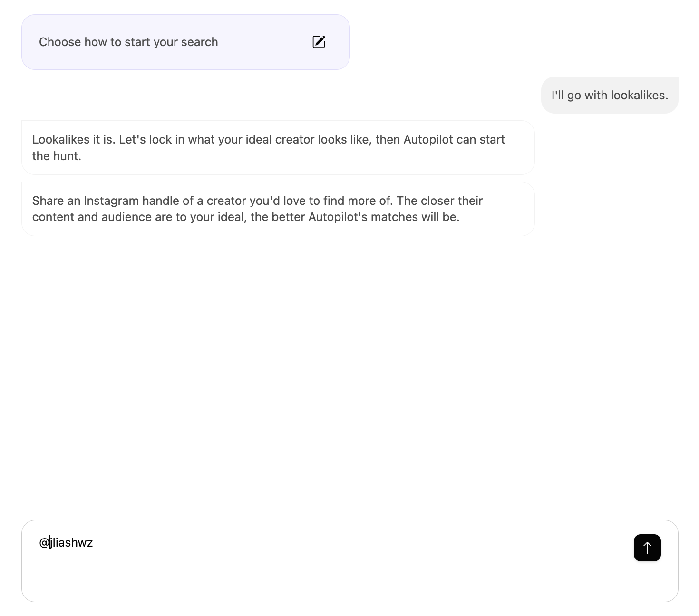Select the "Choose how to start your search" title text
Viewport: 699px width, 616px height.
[128, 42]
